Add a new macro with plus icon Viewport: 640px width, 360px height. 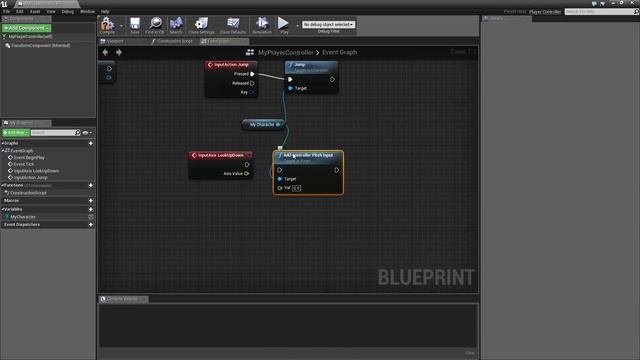point(91,200)
